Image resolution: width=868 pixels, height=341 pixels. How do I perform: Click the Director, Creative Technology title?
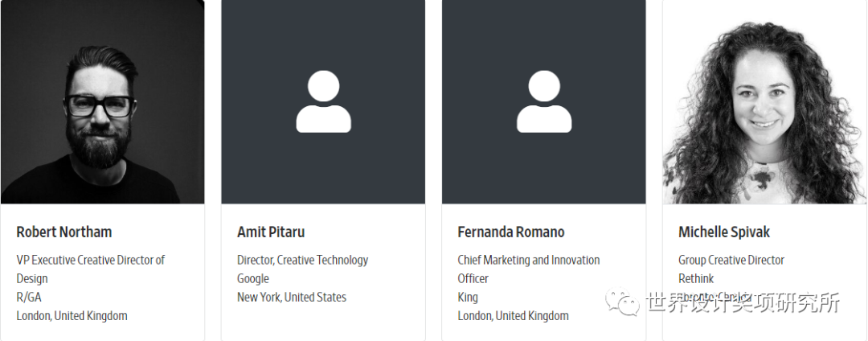coord(303,260)
